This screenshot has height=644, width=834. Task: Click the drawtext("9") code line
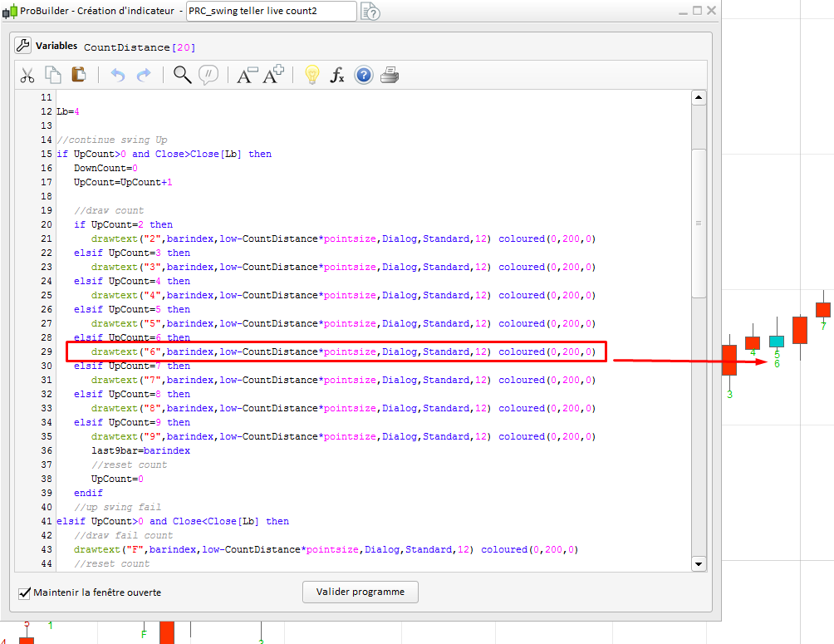pyautogui.click(x=343, y=436)
